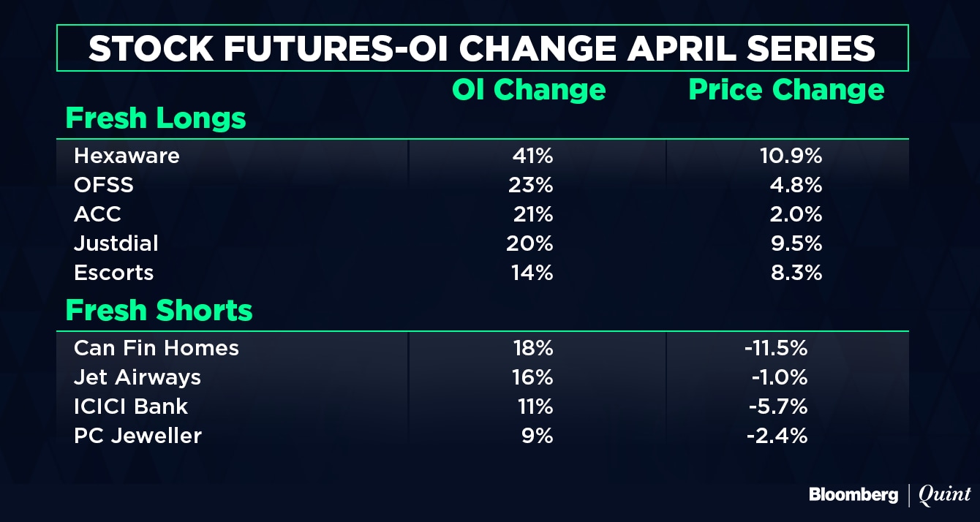
Task: Click the Can Fin Homes row label
Action: (157, 347)
